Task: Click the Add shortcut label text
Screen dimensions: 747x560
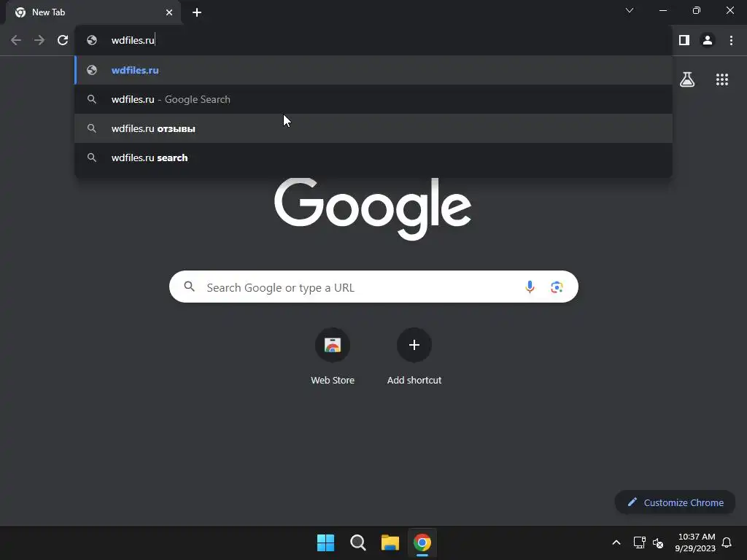Action: tap(414, 380)
